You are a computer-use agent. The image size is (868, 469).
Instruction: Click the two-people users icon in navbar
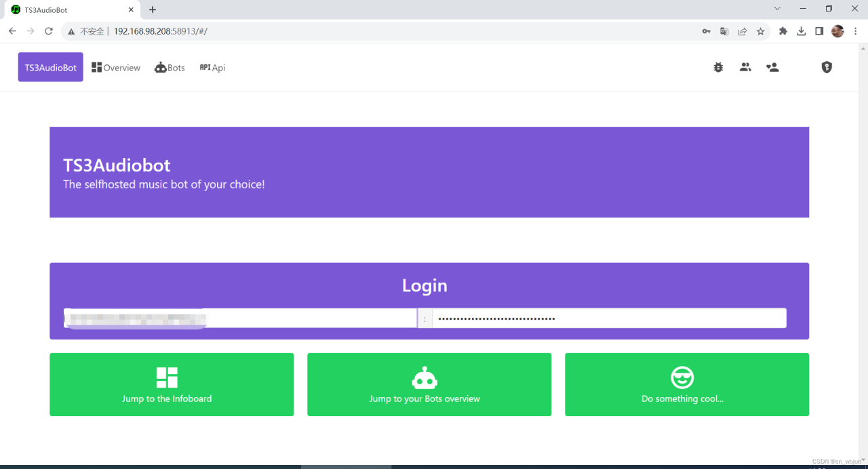(x=745, y=67)
